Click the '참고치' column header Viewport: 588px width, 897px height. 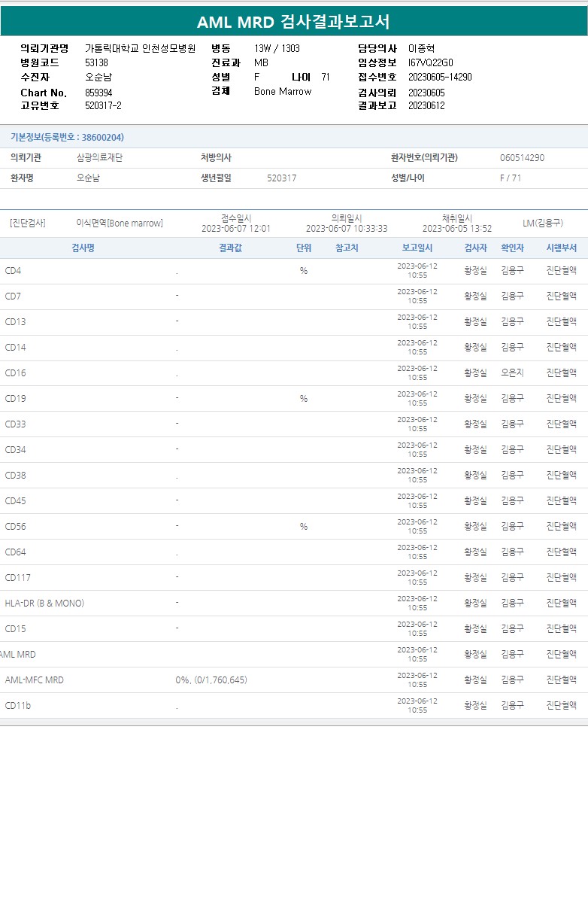(347, 248)
